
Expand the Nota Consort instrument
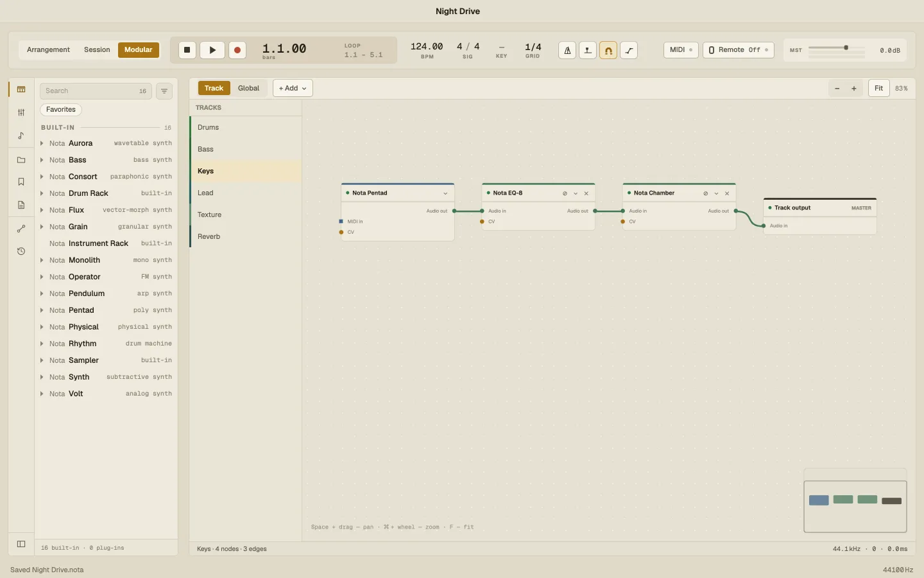[x=42, y=177]
